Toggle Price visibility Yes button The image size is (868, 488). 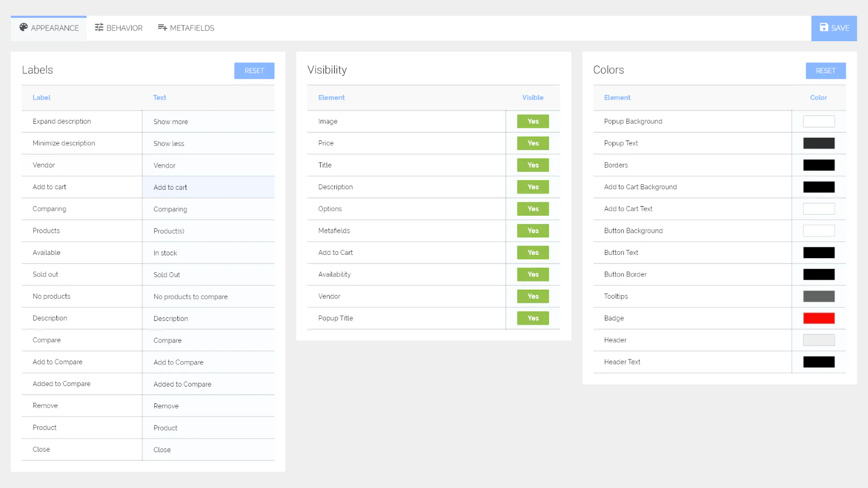pos(533,143)
